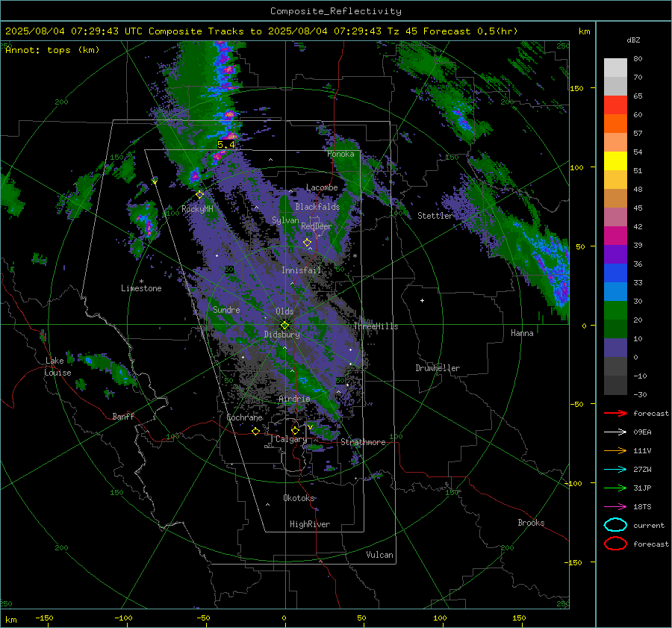Choose the green 31JP arrow legend entry
The width and height of the screenshot is (672, 628).
615,488
